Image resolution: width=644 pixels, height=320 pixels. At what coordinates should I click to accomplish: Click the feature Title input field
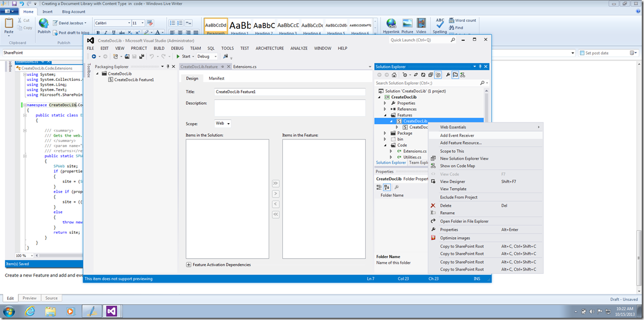(289, 92)
